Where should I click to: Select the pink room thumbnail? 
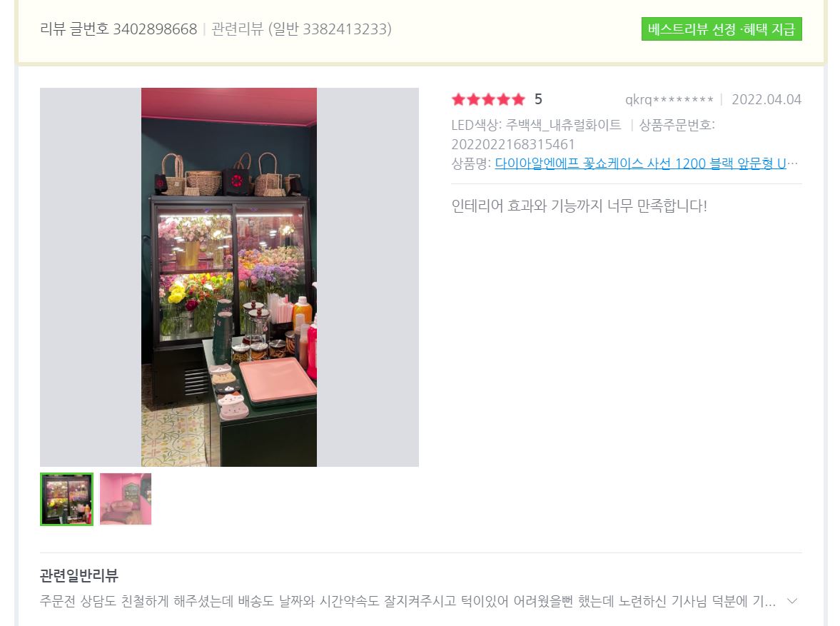coord(126,499)
